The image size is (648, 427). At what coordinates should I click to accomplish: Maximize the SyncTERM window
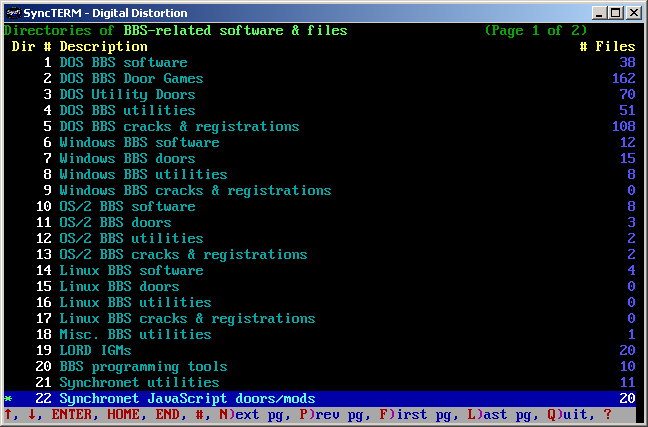click(615, 12)
